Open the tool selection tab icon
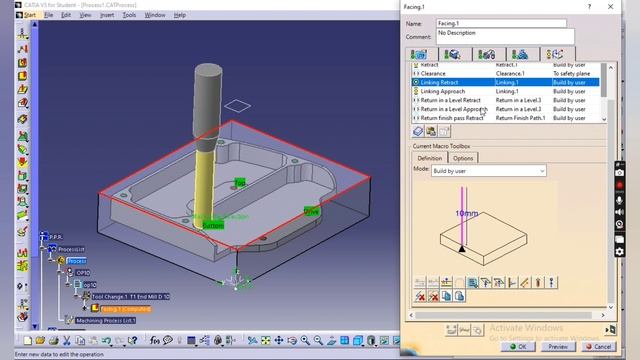640x360 pixels. point(487,54)
